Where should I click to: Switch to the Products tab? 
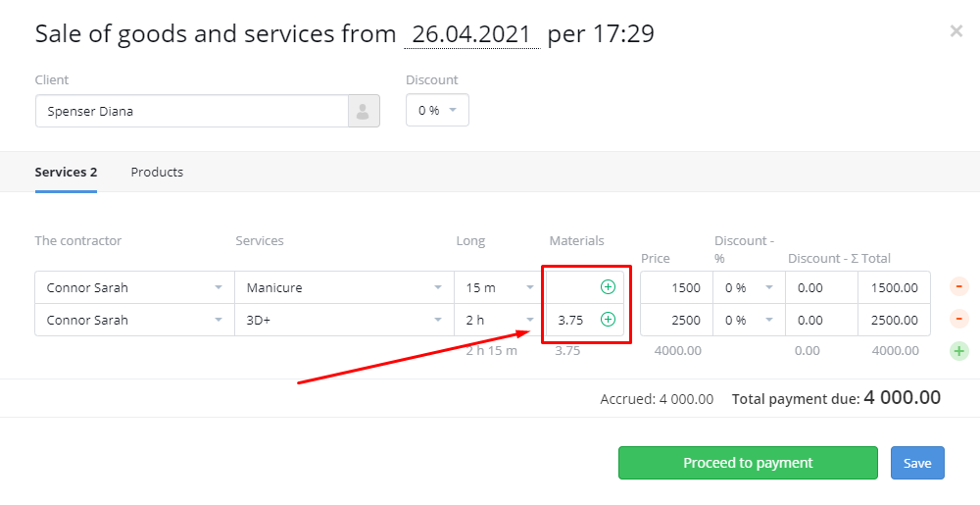157,172
